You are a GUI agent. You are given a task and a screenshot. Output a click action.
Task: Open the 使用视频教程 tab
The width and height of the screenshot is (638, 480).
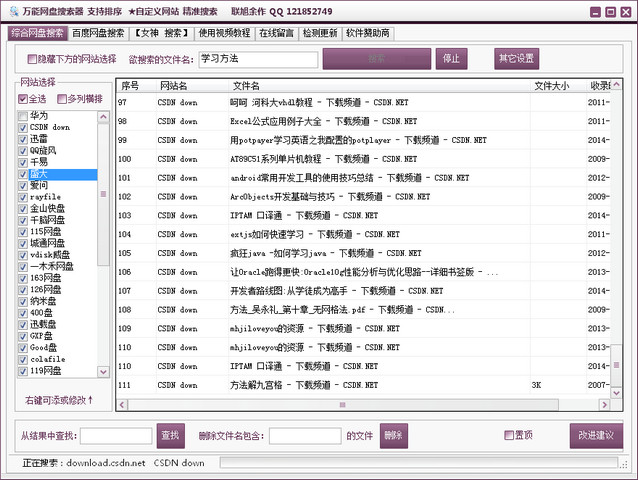coord(225,33)
